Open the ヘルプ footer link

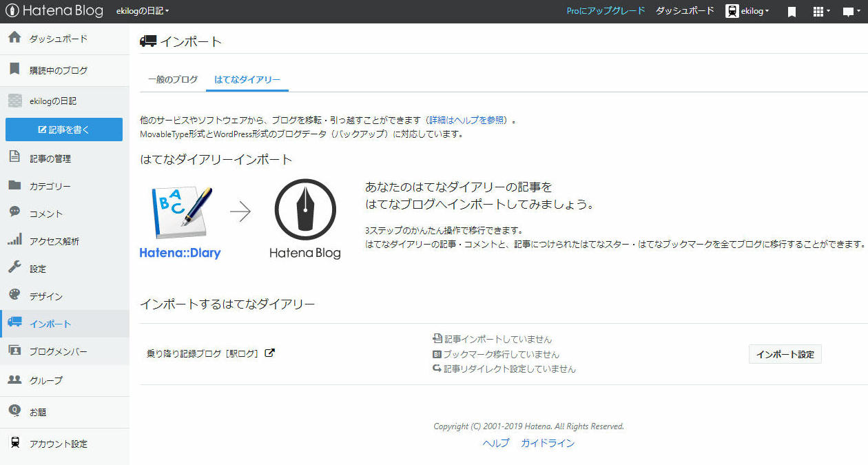coord(496,443)
